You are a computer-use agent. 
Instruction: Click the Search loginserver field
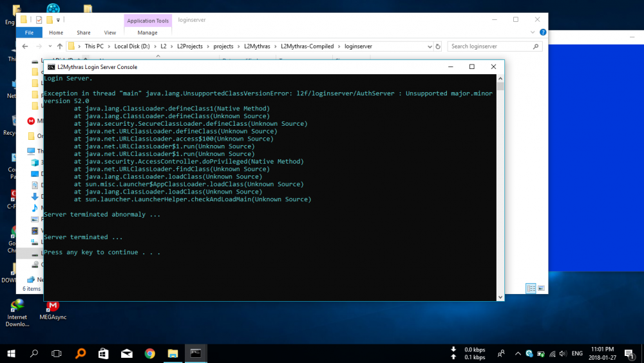pos(493,46)
